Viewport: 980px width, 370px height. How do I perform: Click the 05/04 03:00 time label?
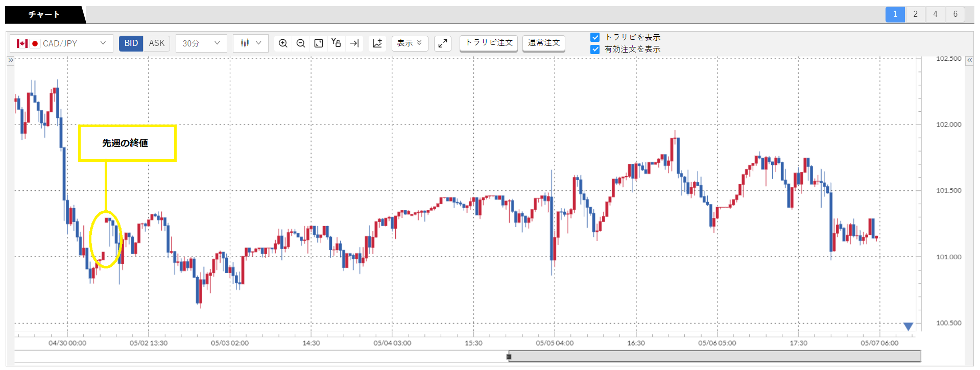click(392, 343)
